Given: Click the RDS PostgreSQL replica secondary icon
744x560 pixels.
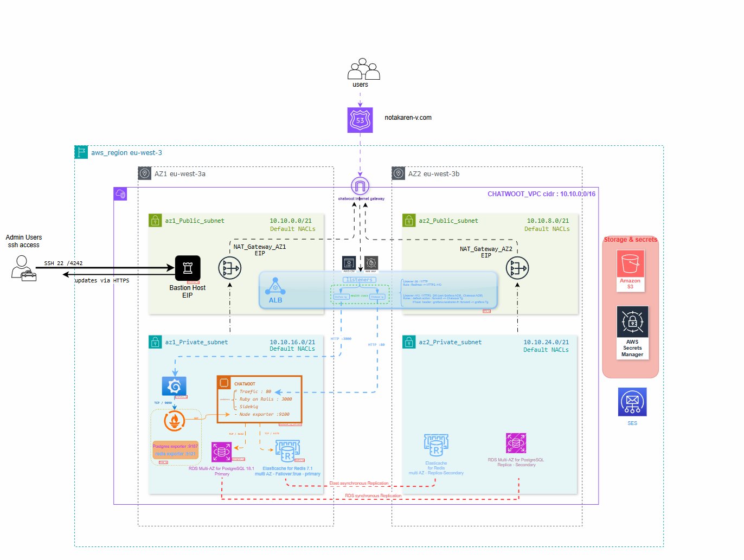Looking at the screenshot, I should pyautogui.click(x=516, y=443).
